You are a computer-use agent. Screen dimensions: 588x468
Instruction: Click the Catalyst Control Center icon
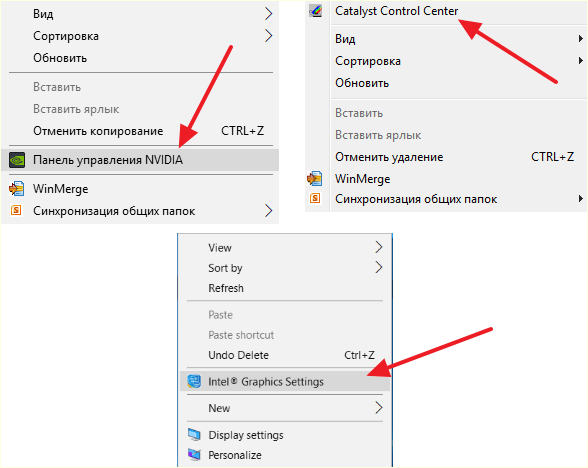click(x=316, y=11)
